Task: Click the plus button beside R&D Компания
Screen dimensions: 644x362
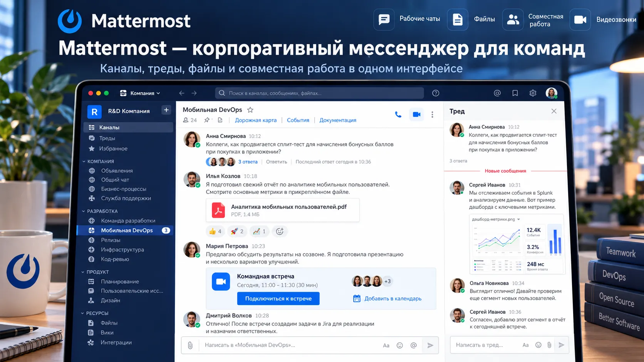Action: point(166,110)
